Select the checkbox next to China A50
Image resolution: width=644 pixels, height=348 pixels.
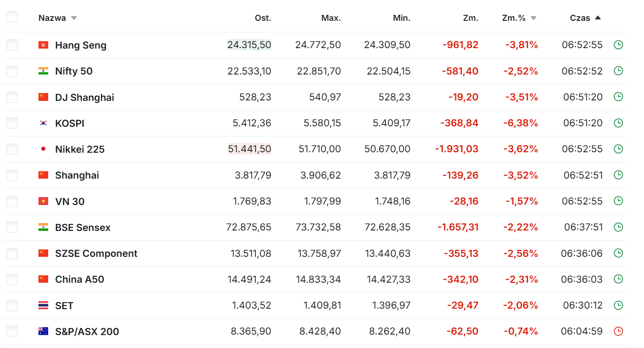pyautogui.click(x=12, y=280)
